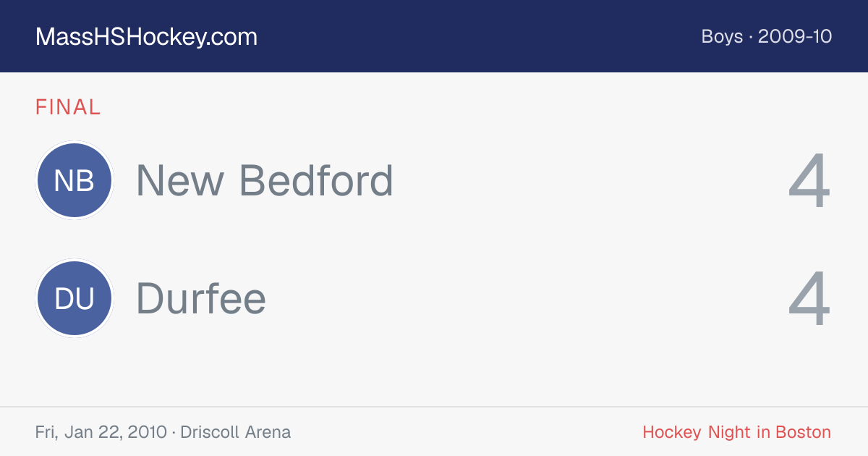
Task: Open the MassHSHockey.com site title
Action: [x=146, y=37]
